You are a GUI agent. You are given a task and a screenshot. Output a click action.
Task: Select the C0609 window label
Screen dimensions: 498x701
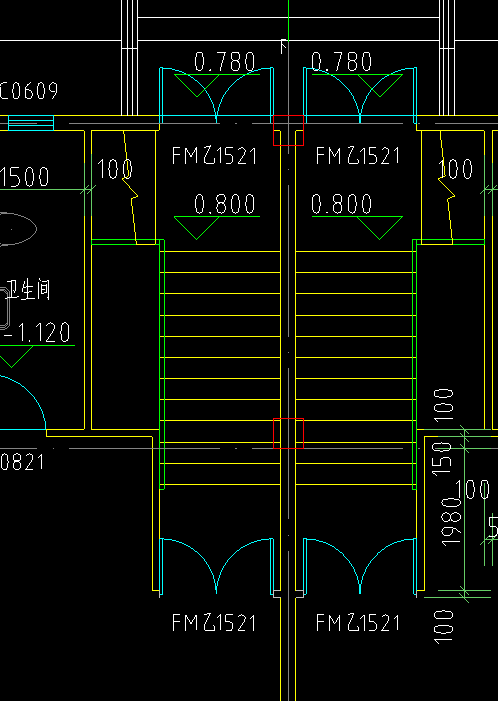[29, 91]
